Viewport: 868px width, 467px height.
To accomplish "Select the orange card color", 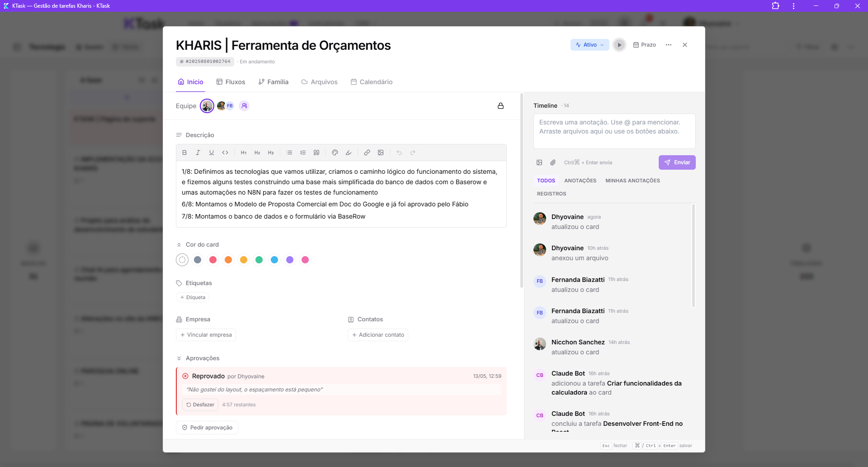I will tap(228, 260).
